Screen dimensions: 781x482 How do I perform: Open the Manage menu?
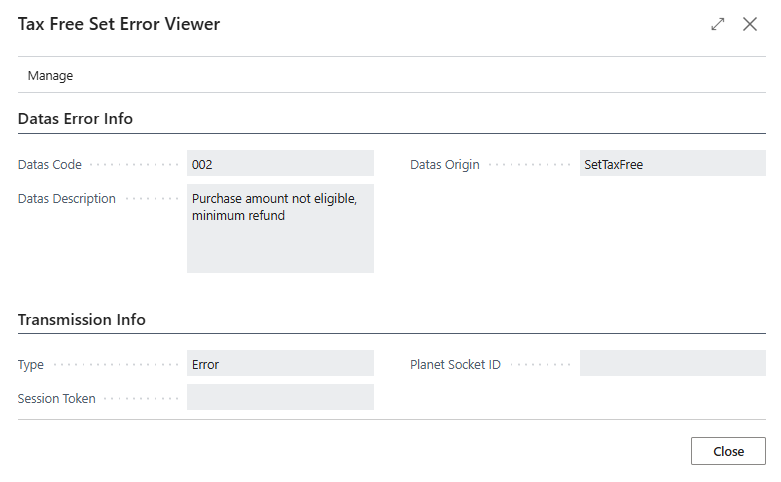[50, 75]
